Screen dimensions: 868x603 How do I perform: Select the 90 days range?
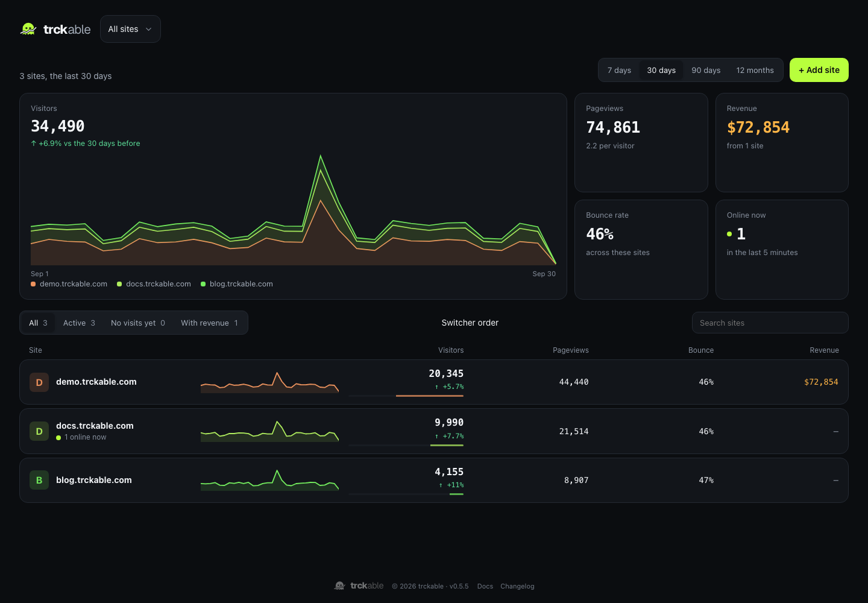tap(706, 71)
